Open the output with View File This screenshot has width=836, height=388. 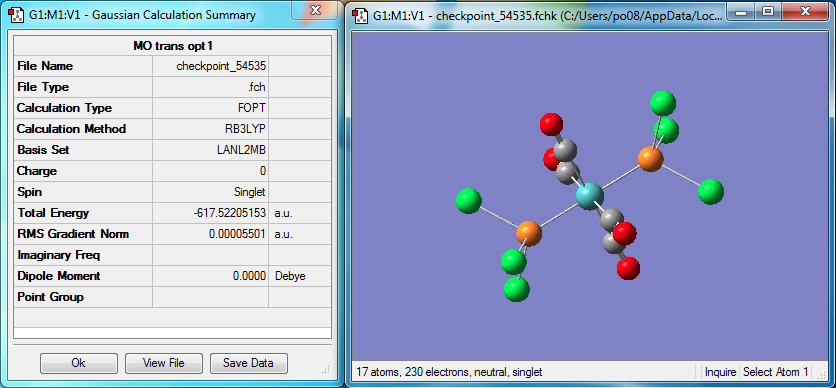coord(164,363)
